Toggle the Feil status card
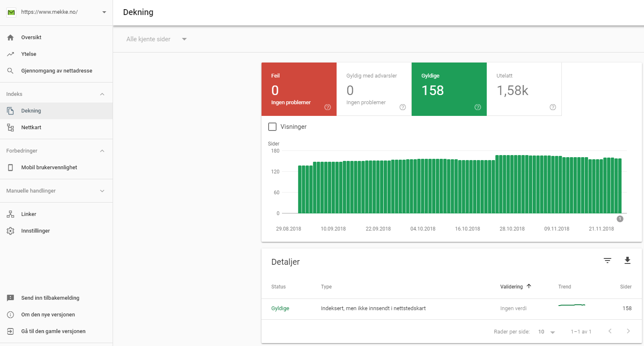Screen dimensions: 644x346 point(299,89)
